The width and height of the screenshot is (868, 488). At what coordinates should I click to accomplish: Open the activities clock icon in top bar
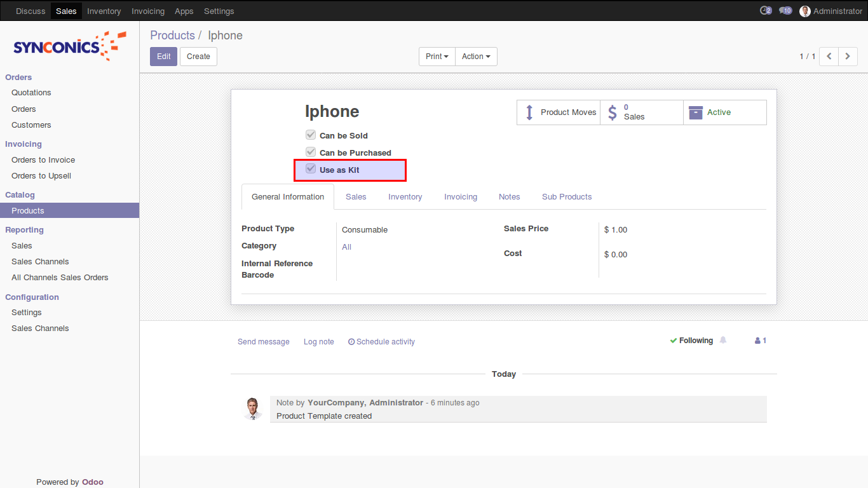pyautogui.click(x=765, y=11)
